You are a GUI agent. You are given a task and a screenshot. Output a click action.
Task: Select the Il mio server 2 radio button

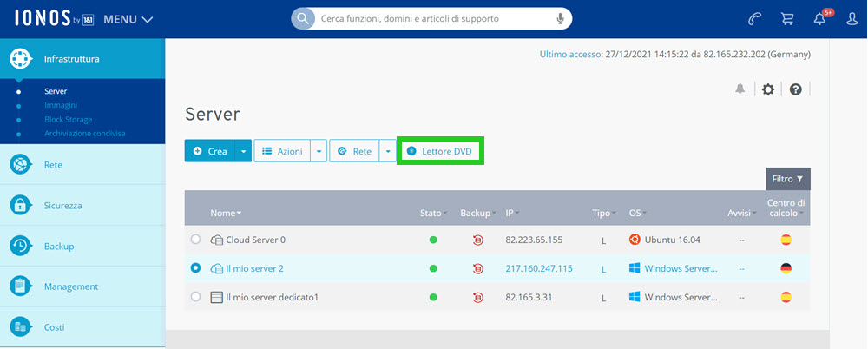195,267
